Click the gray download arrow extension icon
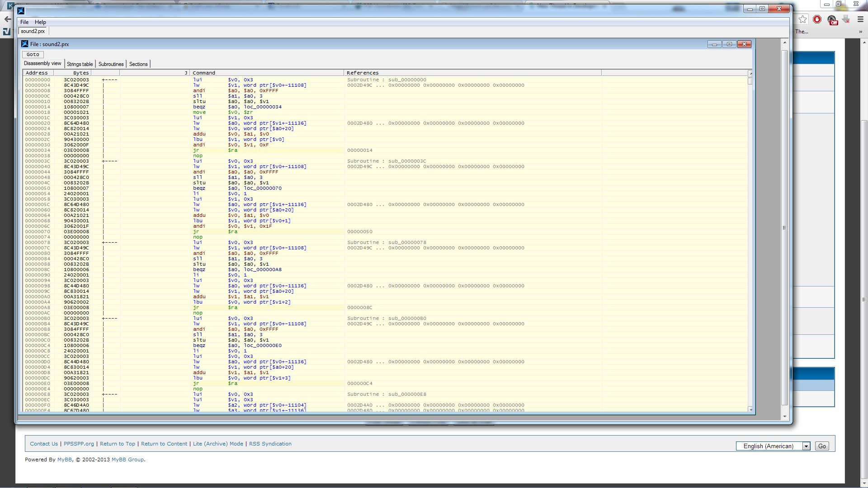This screenshot has height=488, width=868. tap(846, 19)
